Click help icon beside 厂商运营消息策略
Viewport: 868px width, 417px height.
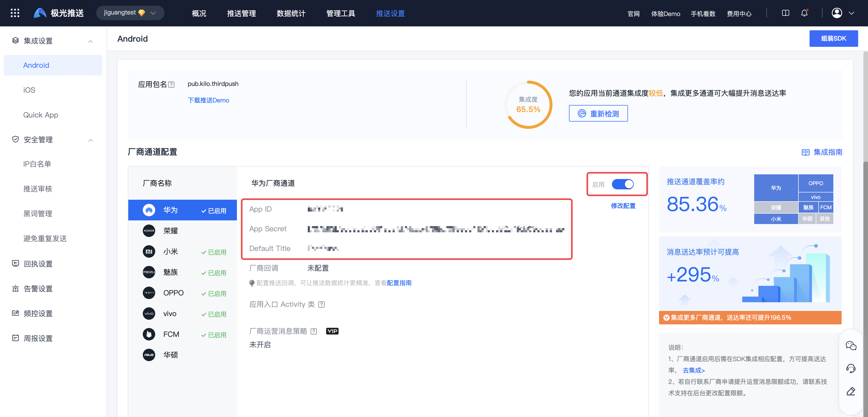point(314,331)
